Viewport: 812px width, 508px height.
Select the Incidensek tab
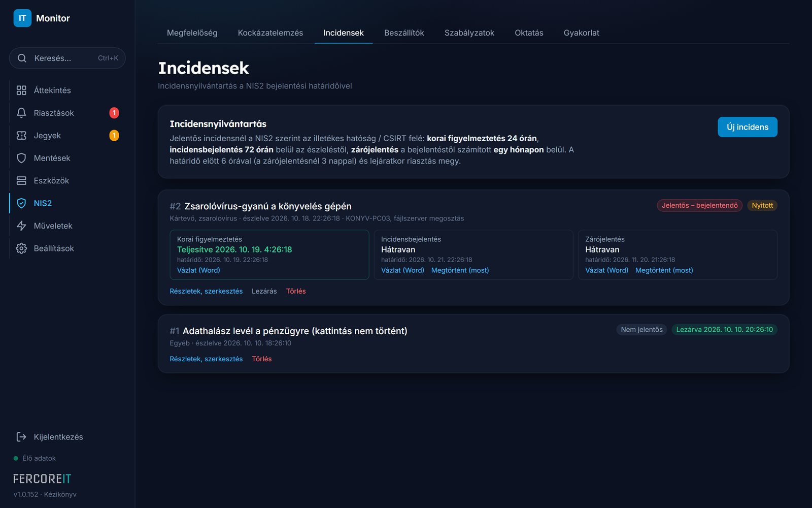[x=344, y=33]
